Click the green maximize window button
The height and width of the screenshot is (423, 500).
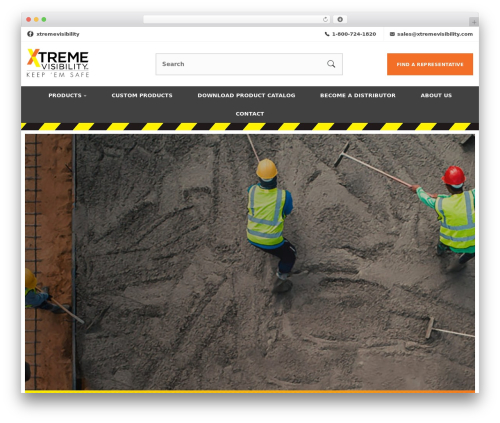[44, 19]
